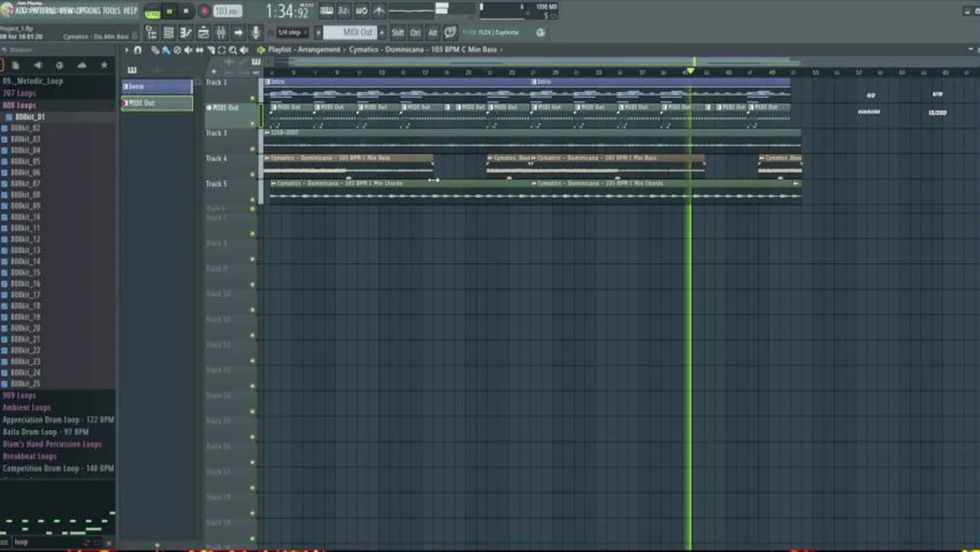Click the clip name breadcrumb Cymatics Dominicana Bass
Viewport: 980px width, 552px height.
tap(423, 50)
